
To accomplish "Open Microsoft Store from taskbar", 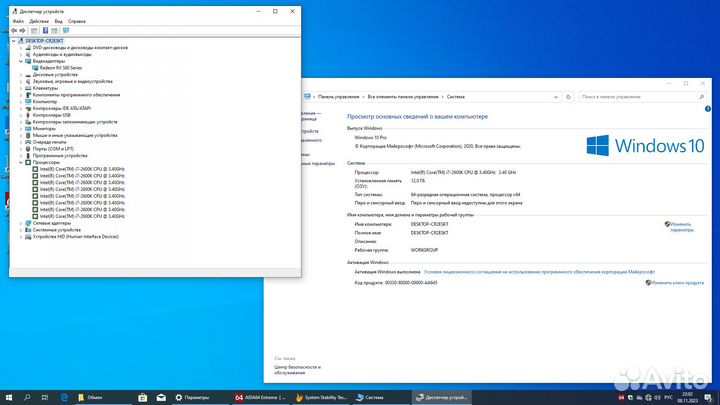I will pyautogui.click(x=143, y=398).
